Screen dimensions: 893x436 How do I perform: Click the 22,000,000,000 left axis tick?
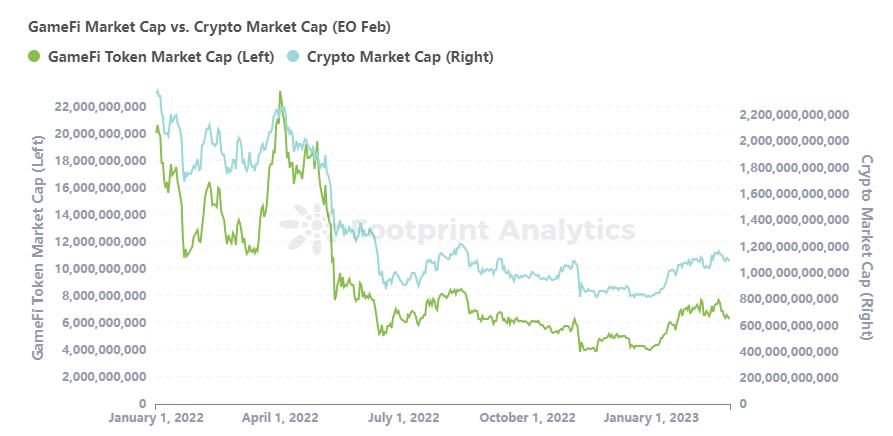(x=100, y=106)
